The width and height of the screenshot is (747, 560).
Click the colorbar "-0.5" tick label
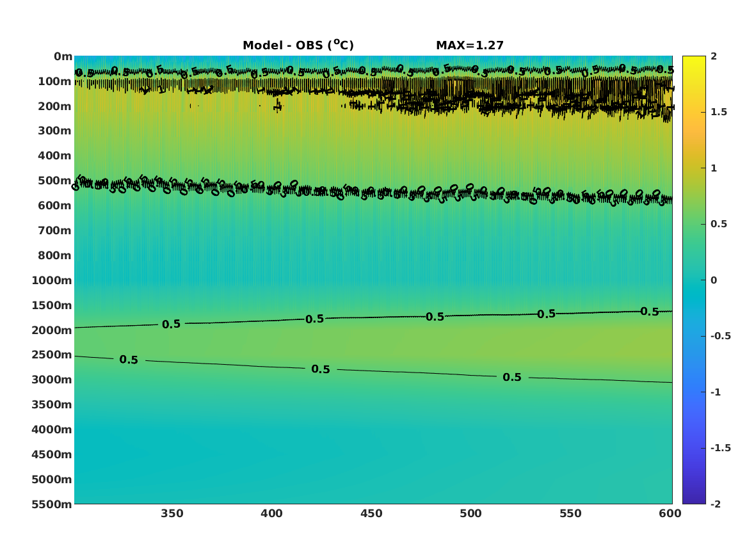pyautogui.click(x=721, y=336)
